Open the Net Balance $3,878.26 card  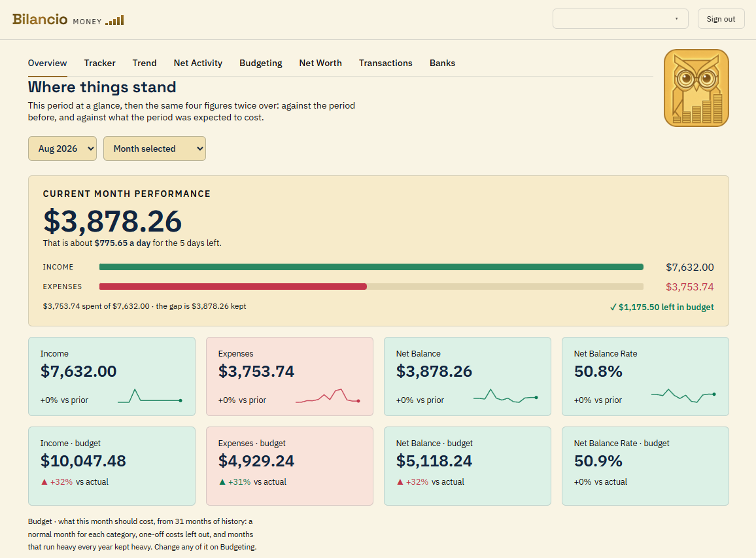(468, 376)
